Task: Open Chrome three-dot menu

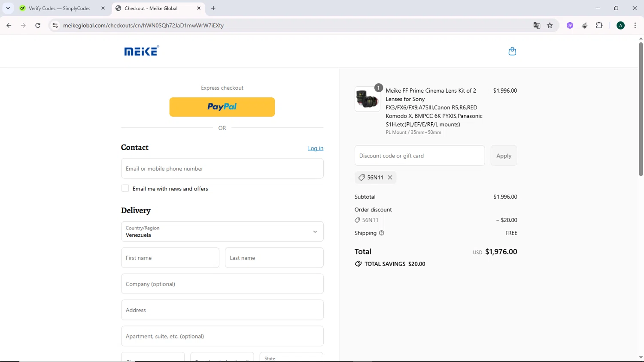Action: (635, 25)
